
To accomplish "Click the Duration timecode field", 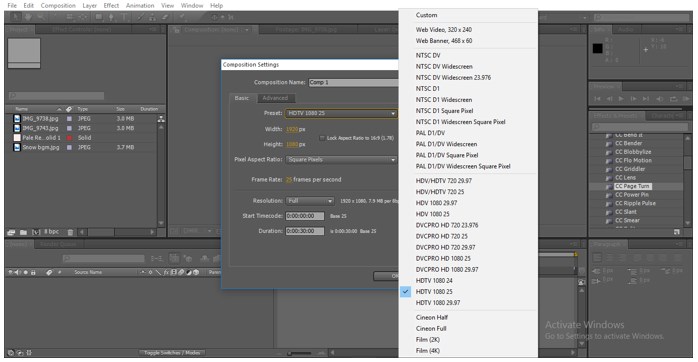I will 305,231.
